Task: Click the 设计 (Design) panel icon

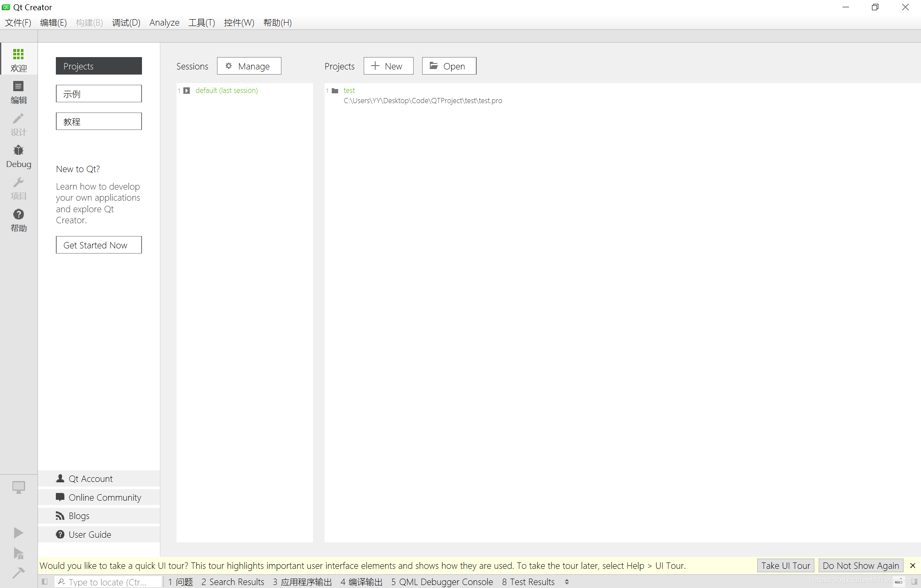Action: point(18,124)
